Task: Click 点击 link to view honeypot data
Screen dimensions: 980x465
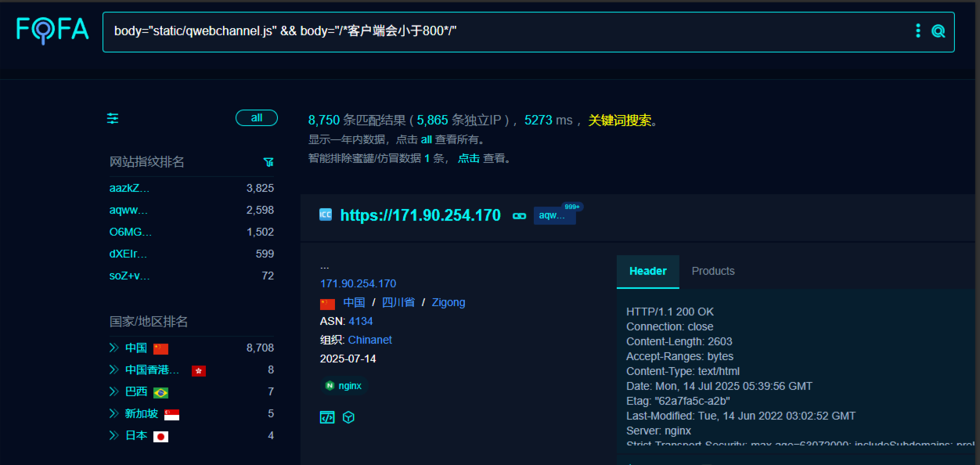Action: 469,158
